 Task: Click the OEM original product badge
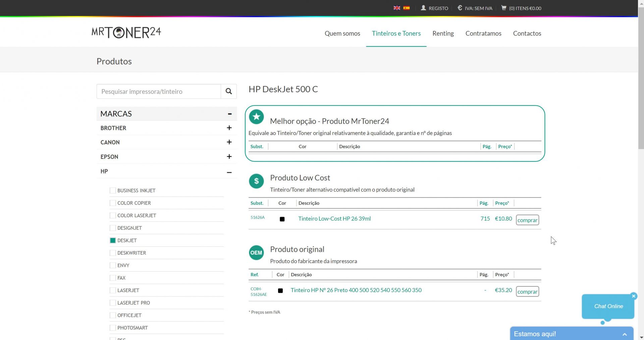[x=256, y=253]
